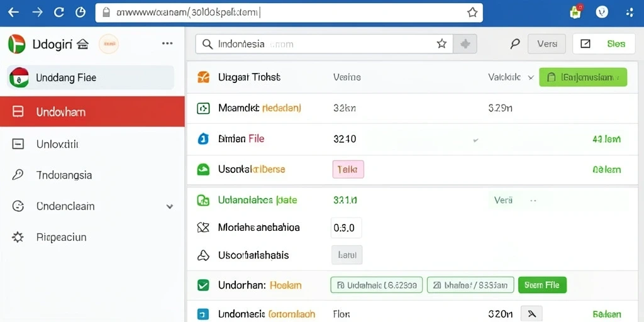Click the green Uolanalahea date icon
644x322 pixels.
(x=203, y=201)
